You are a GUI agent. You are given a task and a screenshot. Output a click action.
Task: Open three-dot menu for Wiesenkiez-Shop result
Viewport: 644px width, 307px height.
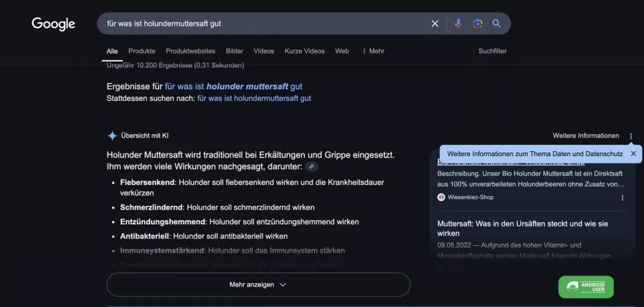point(622,197)
